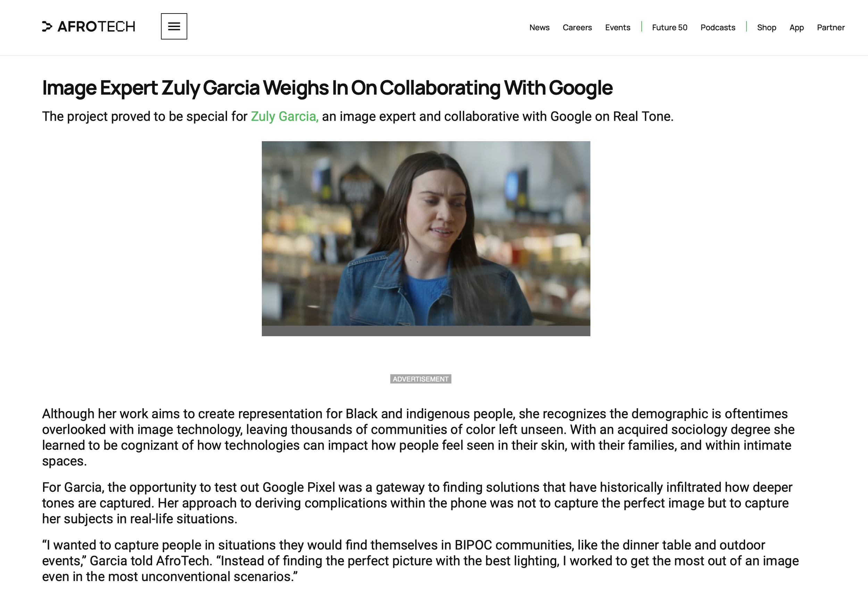Visit the Shop link
The width and height of the screenshot is (868, 589).
[x=766, y=28]
